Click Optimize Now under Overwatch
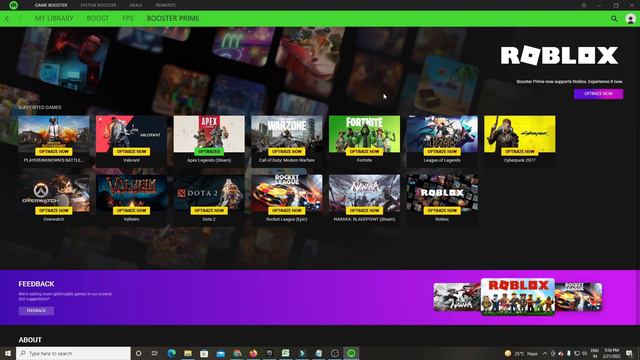 point(53,211)
